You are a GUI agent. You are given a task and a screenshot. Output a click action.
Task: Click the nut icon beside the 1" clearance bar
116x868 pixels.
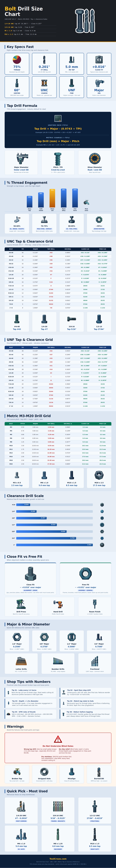click(102, 545)
